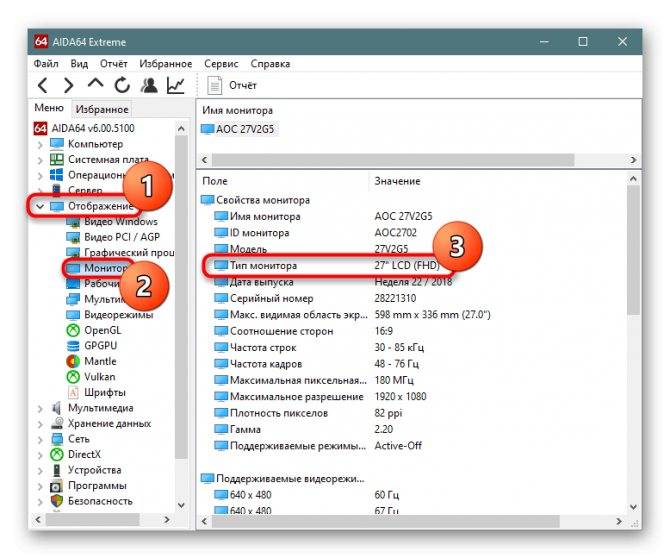
Task: Select AOC 27V2G5 in the monitor list
Action: click(x=238, y=129)
